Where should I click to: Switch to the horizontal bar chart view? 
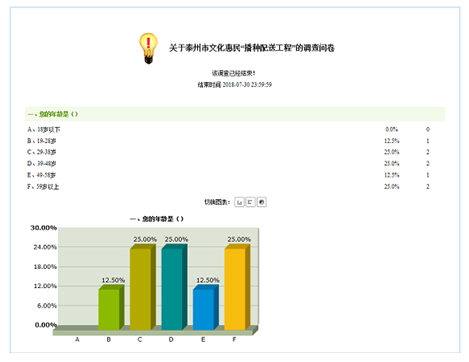[250, 202]
